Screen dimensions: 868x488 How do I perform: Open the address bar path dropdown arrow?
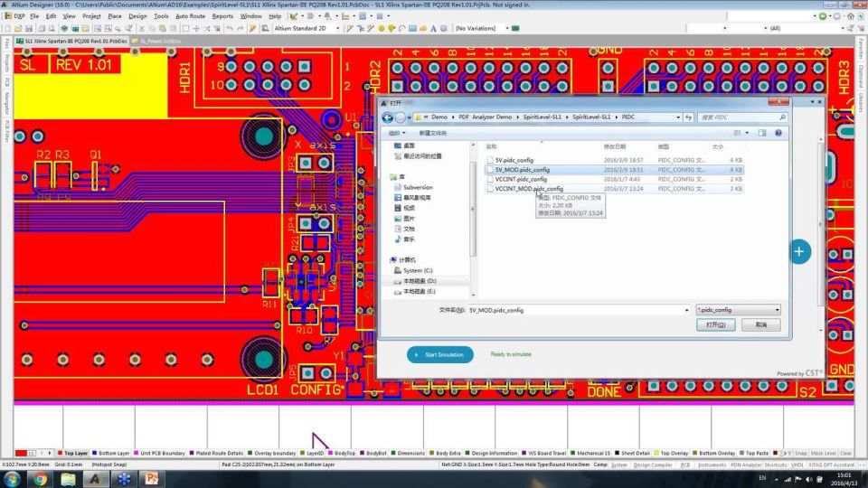678,117
